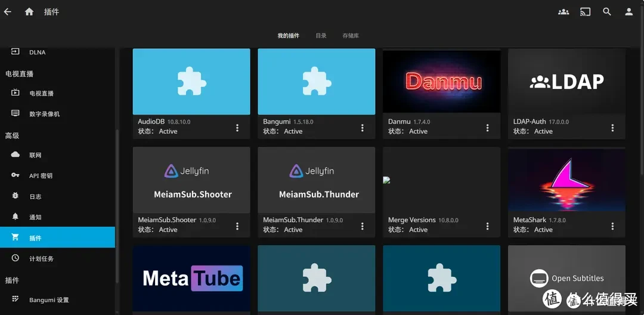Click the API 密钥 key icon
The height and width of the screenshot is (315, 644).
click(x=15, y=175)
